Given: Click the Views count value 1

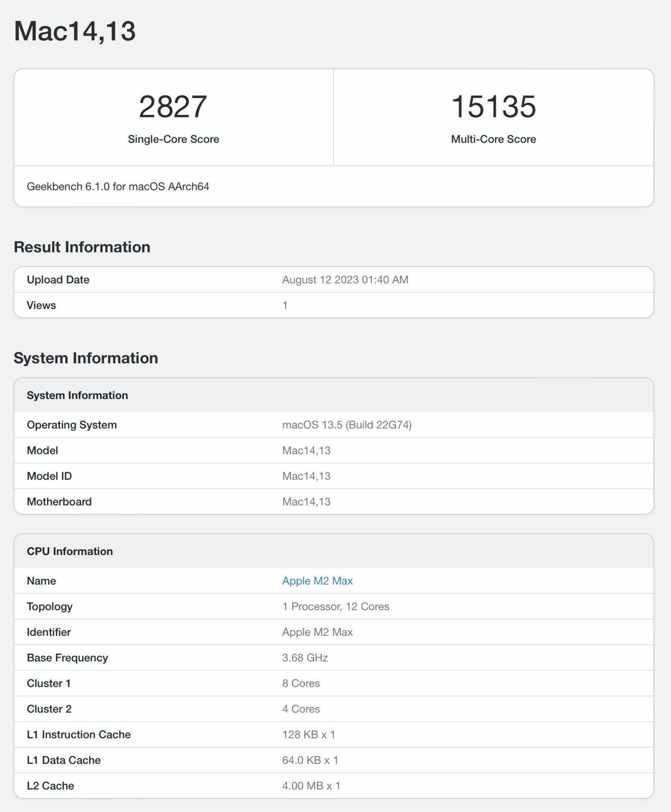Looking at the screenshot, I should [x=285, y=305].
